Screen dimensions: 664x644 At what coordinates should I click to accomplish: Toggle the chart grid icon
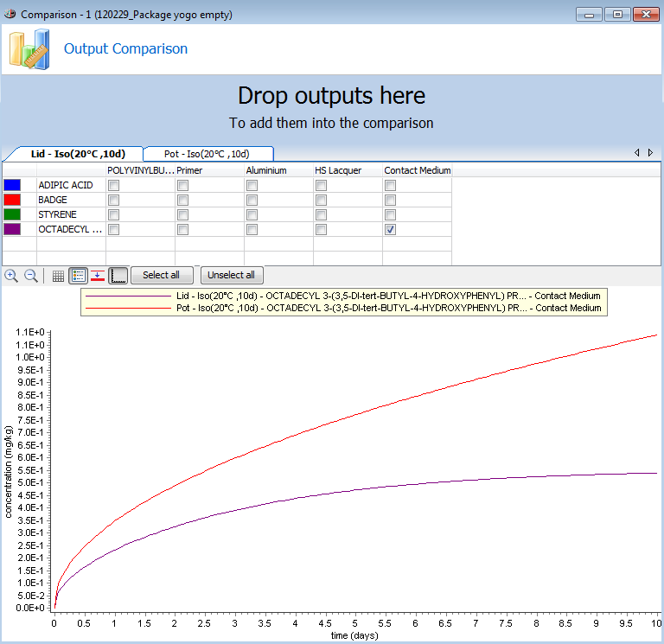pyautogui.click(x=58, y=276)
